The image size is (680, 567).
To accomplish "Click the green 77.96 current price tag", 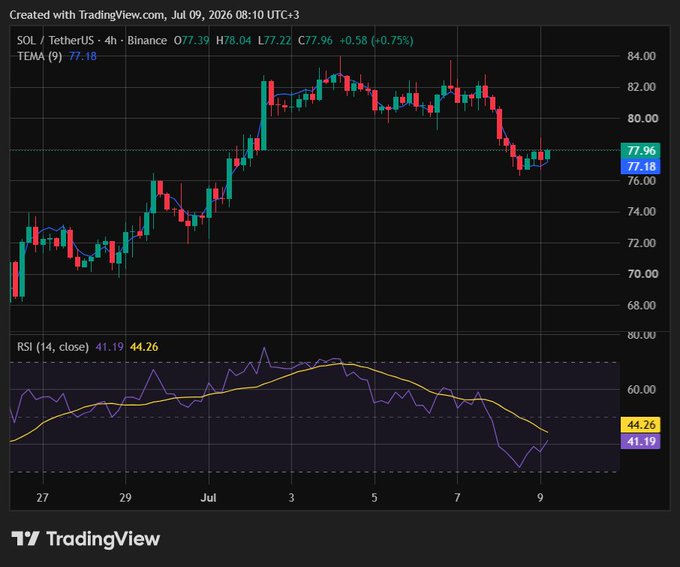I will (x=641, y=151).
